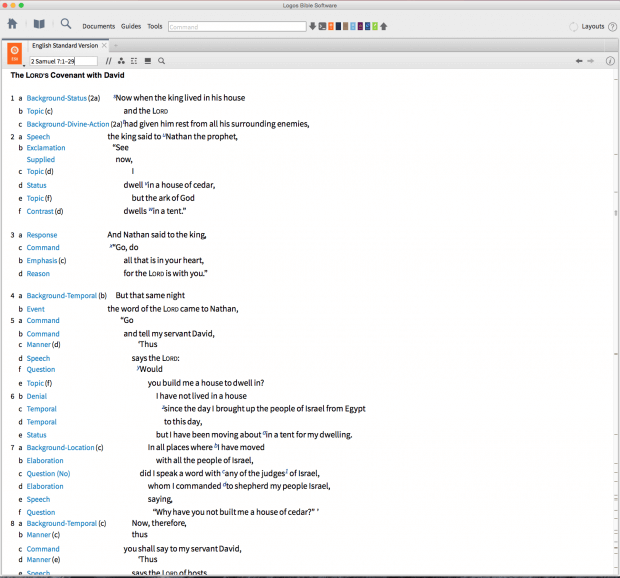Select the English Standard Version tab
Screen dimensions: 620x578
(64, 45)
